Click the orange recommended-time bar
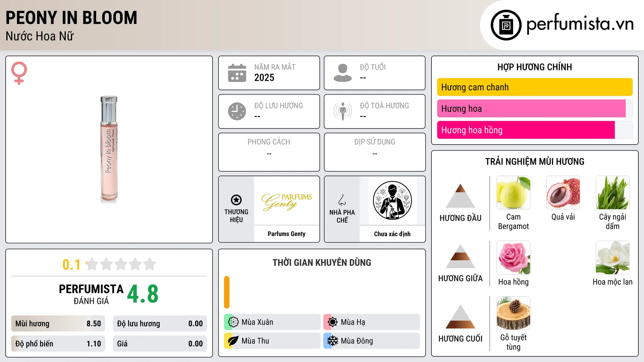 click(x=227, y=292)
